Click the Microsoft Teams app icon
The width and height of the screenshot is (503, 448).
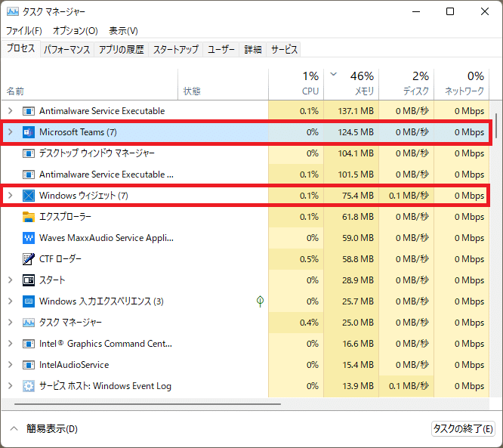(x=29, y=132)
